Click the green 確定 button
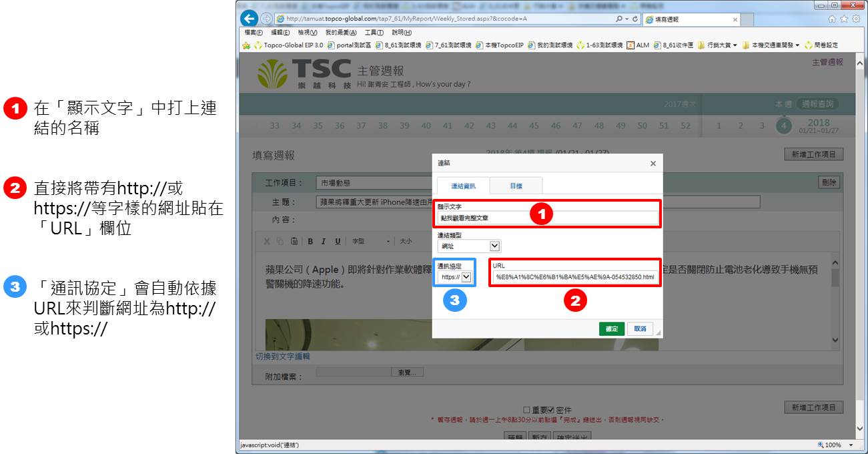 (x=611, y=328)
